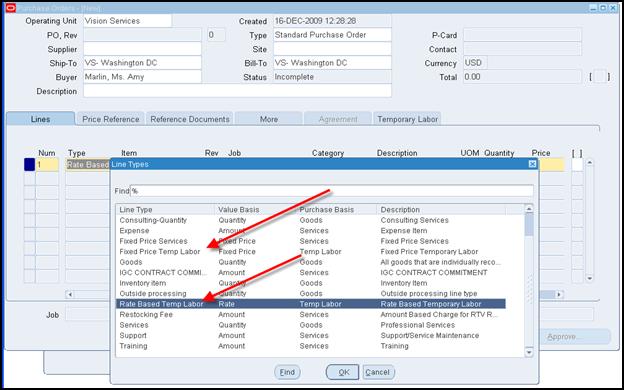Click the Supplier field
The image size is (624, 390).
tap(142, 49)
